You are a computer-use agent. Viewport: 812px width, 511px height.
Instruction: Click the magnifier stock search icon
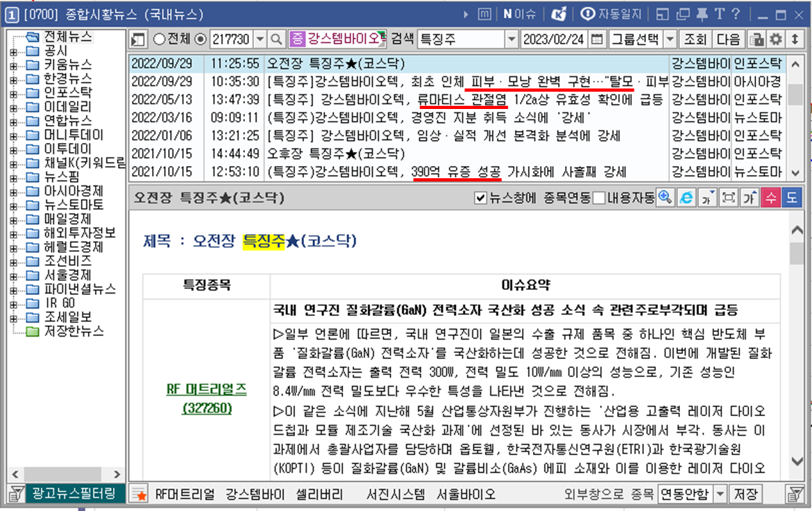(x=276, y=39)
